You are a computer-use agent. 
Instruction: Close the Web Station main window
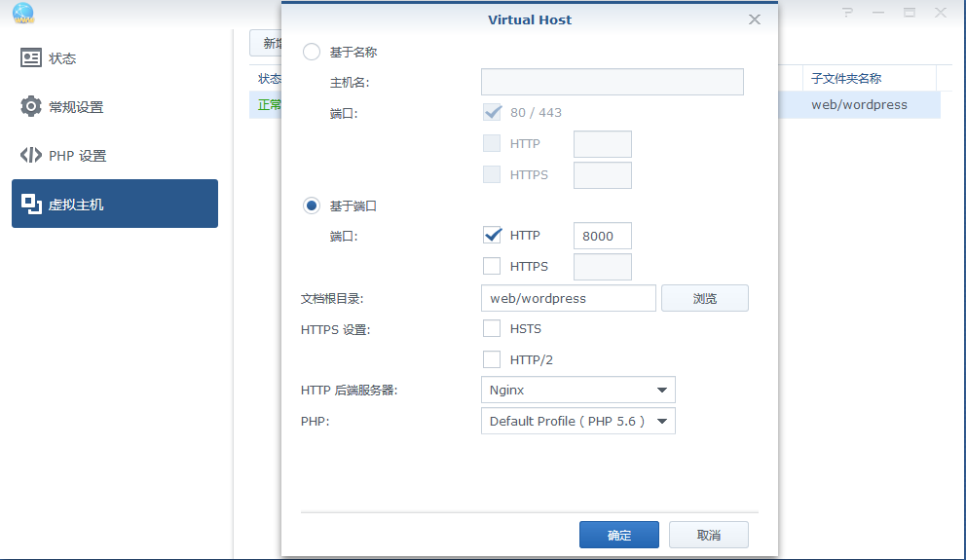tap(940, 13)
